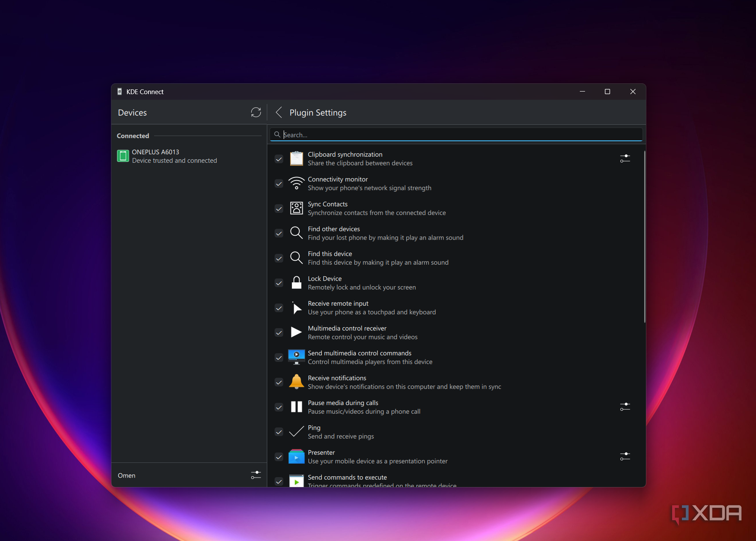
Task: Click the Sync Contacts icon
Action: tap(296, 208)
